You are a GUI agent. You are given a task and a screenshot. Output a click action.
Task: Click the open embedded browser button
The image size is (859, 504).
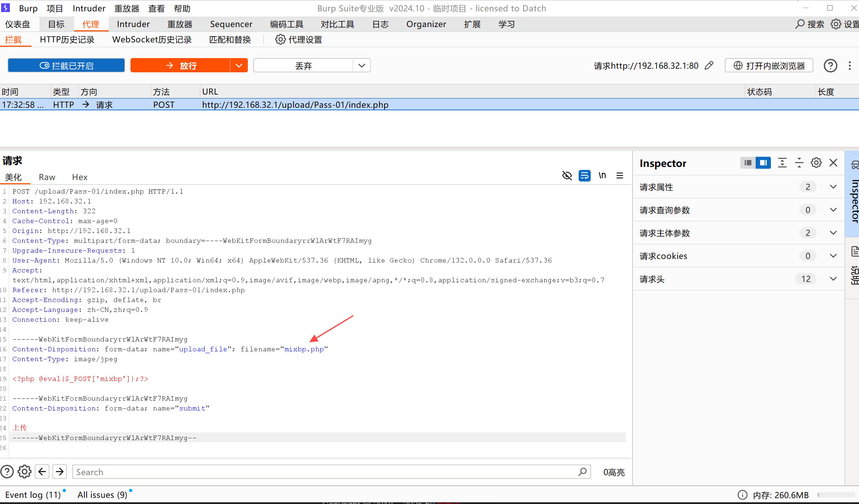769,66
